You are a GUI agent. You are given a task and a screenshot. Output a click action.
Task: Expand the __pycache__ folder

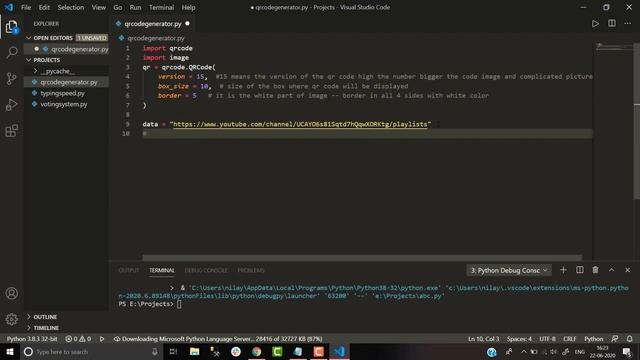coord(36,71)
